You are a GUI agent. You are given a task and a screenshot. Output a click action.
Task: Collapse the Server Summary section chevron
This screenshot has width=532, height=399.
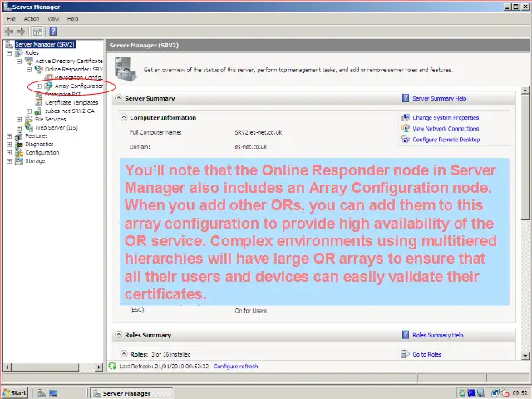(x=118, y=98)
